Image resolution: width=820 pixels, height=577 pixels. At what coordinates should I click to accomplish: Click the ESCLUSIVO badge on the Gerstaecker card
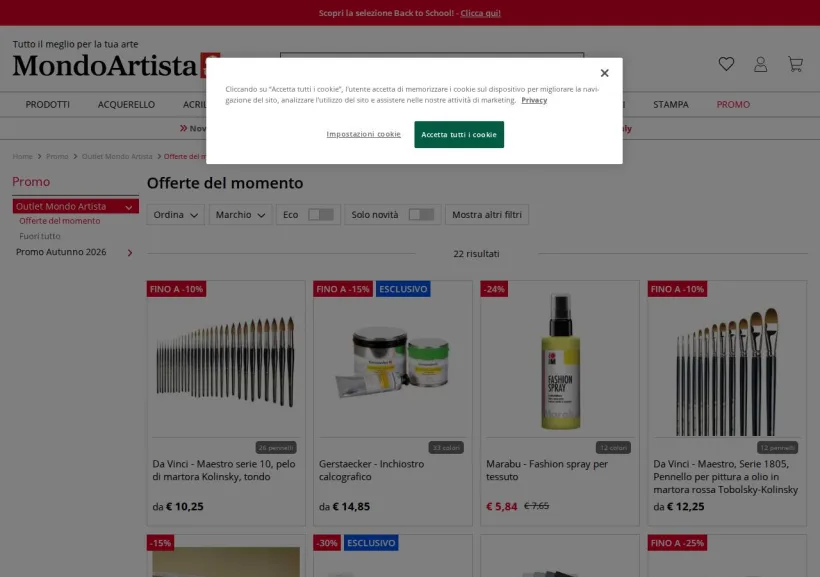(403, 289)
